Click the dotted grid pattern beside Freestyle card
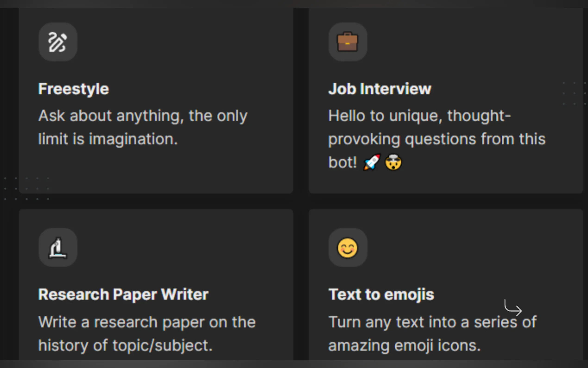 click(x=10, y=189)
